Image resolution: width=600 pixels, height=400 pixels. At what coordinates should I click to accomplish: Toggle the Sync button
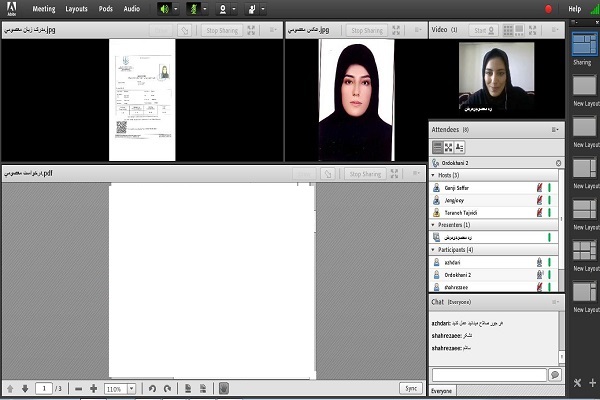point(411,389)
